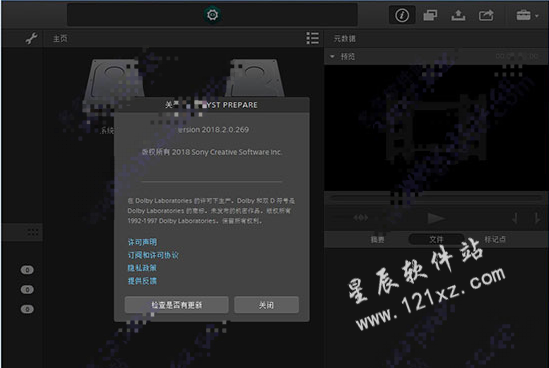Click the 主页 home breadcrumb
This screenshot has height=368, width=549.
(60, 39)
